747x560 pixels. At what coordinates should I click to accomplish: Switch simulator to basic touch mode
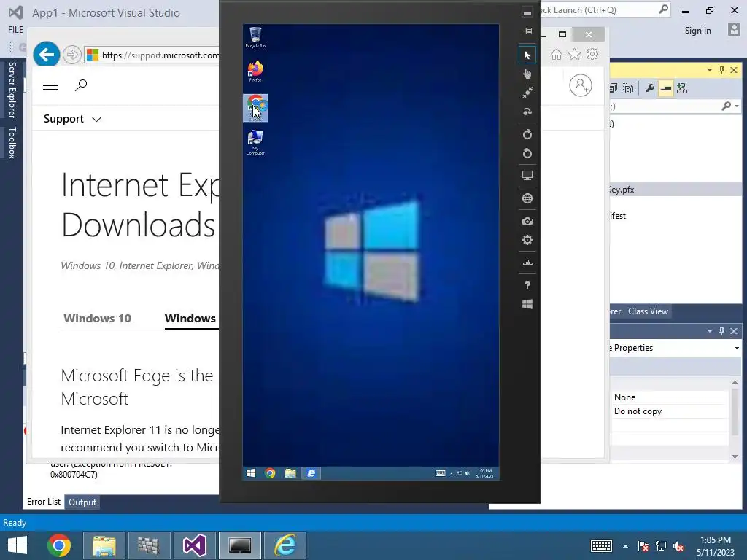[527, 74]
